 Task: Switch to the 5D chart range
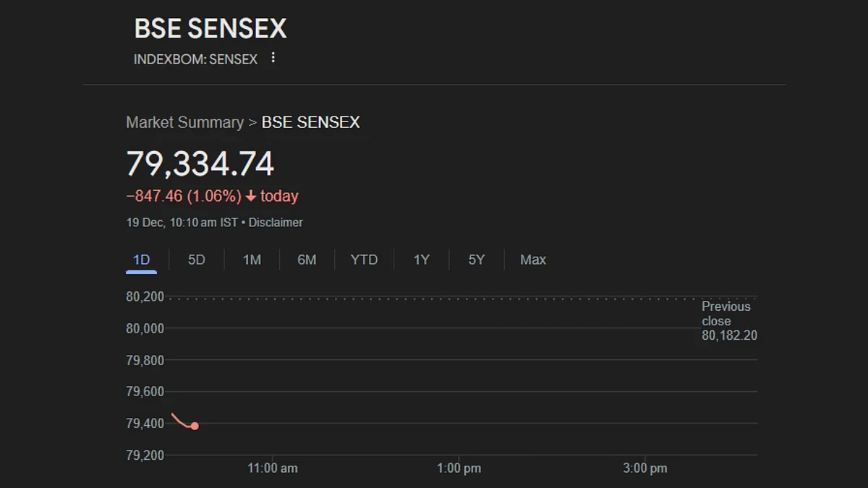click(x=197, y=260)
